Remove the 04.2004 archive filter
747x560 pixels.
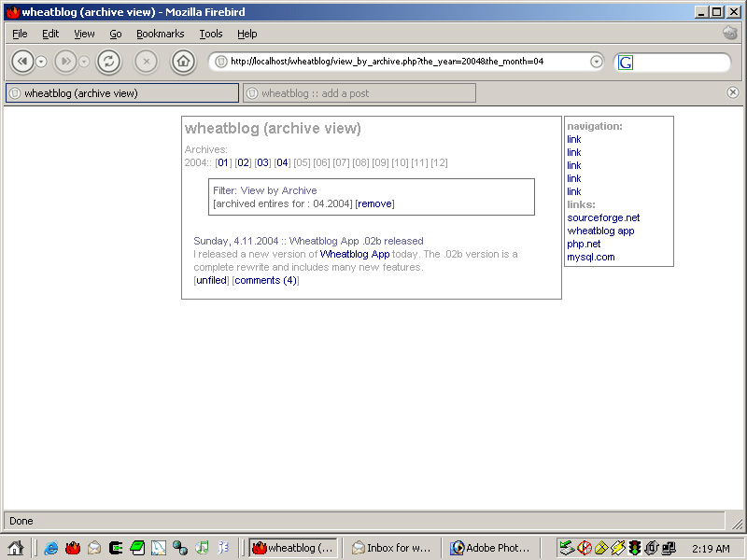click(373, 203)
